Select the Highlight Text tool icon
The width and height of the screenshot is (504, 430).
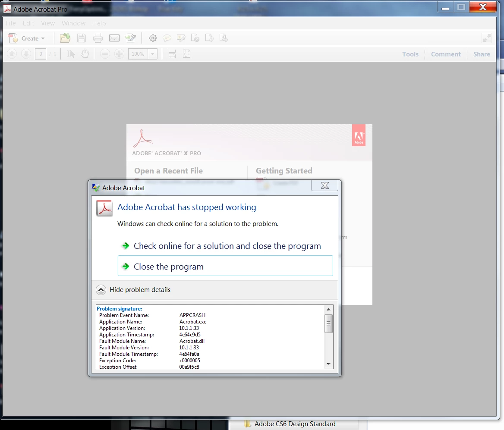click(x=181, y=38)
